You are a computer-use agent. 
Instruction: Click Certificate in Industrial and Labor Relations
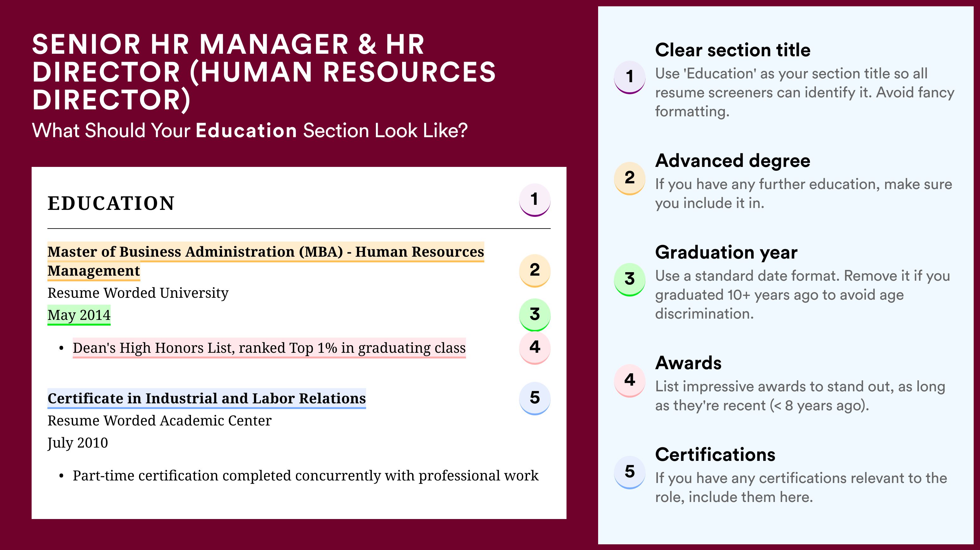pos(206,398)
